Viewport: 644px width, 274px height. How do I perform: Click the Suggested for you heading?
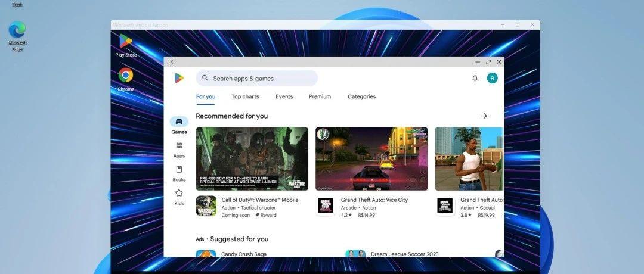(x=240, y=239)
